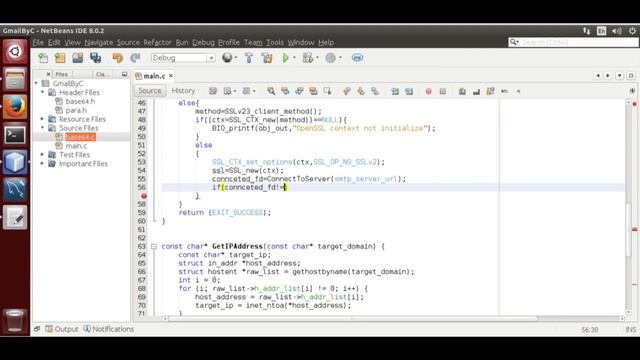The image size is (640, 360).
Task: Expand the Test Files folder
Action: pos(42,155)
